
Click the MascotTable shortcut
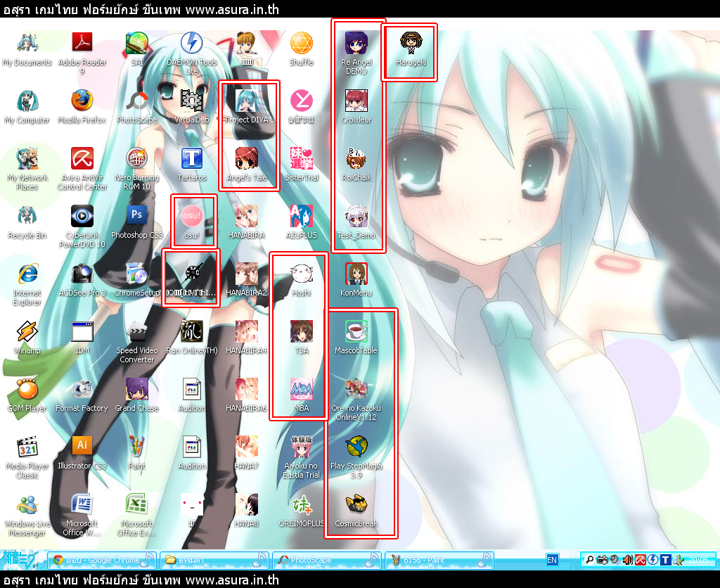click(x=356, y=332)
